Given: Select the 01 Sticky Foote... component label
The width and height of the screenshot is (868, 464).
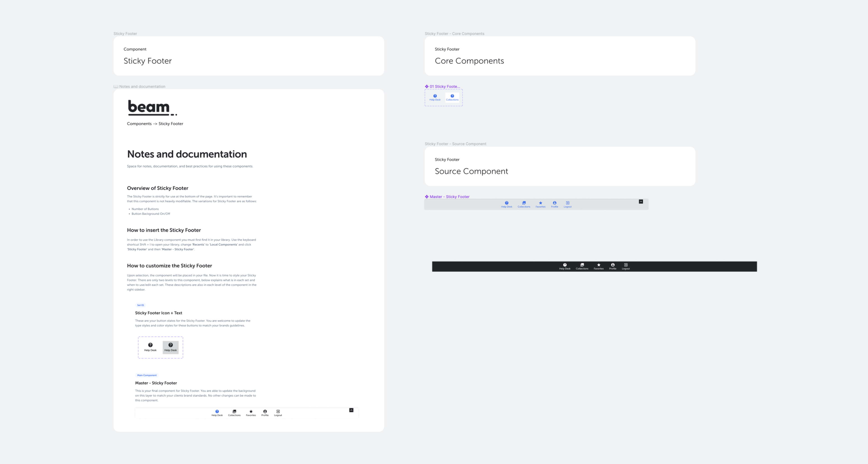Looking at the screenshot, I should point(444,87).
